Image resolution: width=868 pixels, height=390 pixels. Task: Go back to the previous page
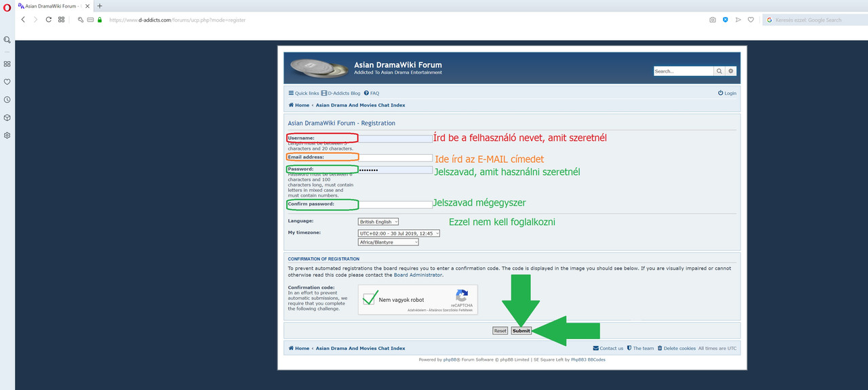coord(23,20)
